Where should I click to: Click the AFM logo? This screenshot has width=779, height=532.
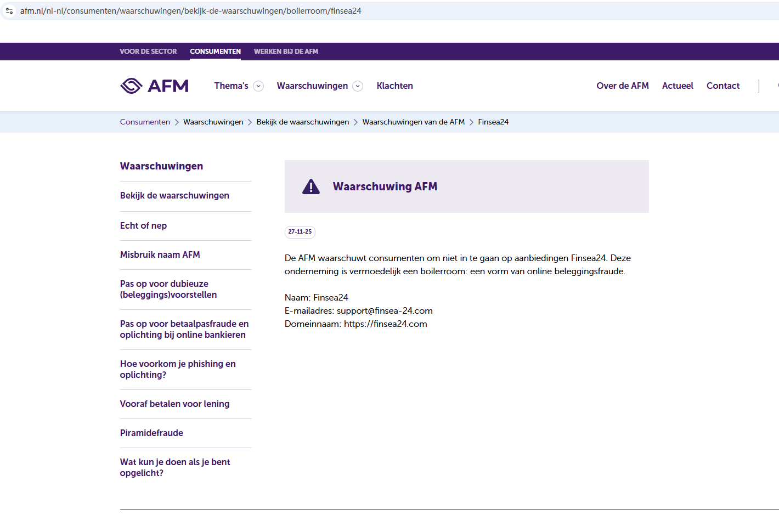[x=154, y=86]
